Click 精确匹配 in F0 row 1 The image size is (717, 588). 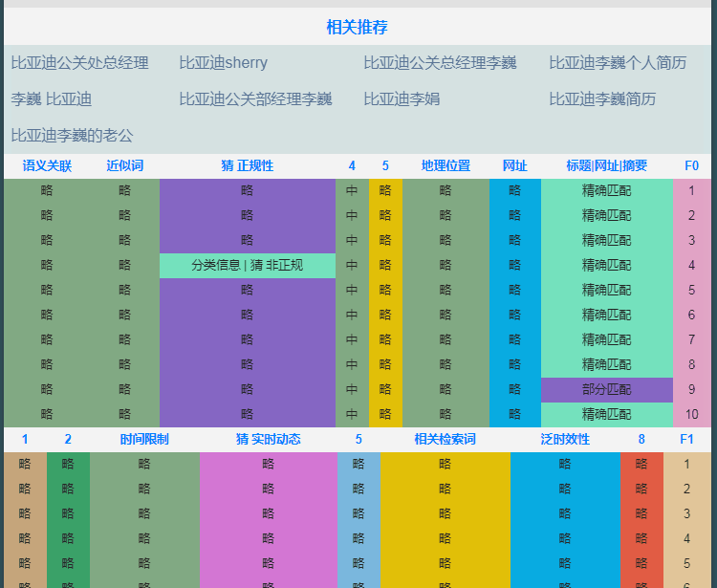(607, 190)
